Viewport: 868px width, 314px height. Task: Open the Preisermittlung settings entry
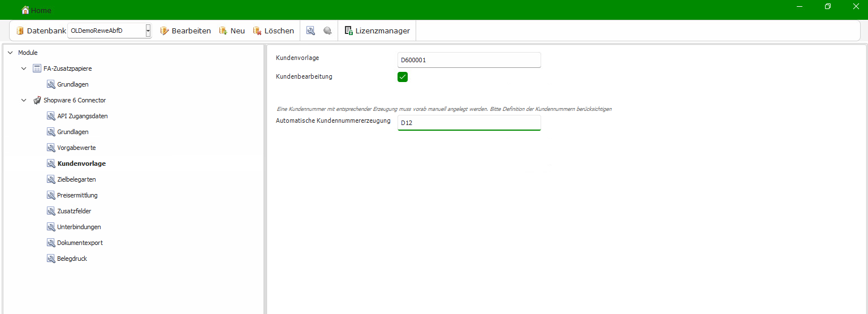tap(77, 195)
